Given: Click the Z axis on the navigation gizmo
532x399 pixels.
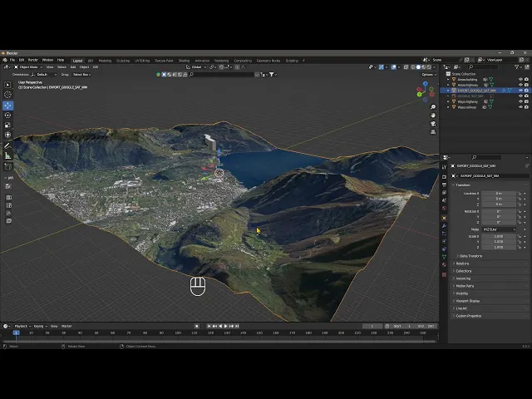Looking at the screenshot, I should 424,85.
